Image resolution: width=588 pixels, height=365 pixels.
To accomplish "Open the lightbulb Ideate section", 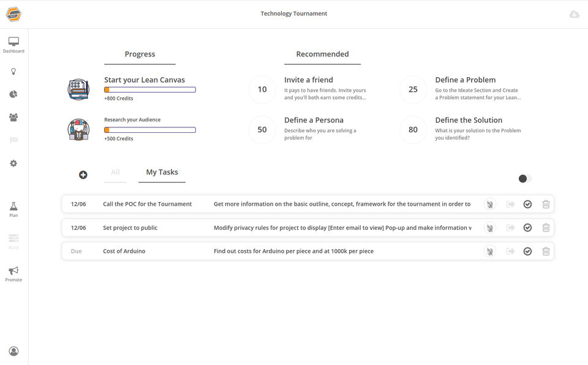I will point(13,72).
